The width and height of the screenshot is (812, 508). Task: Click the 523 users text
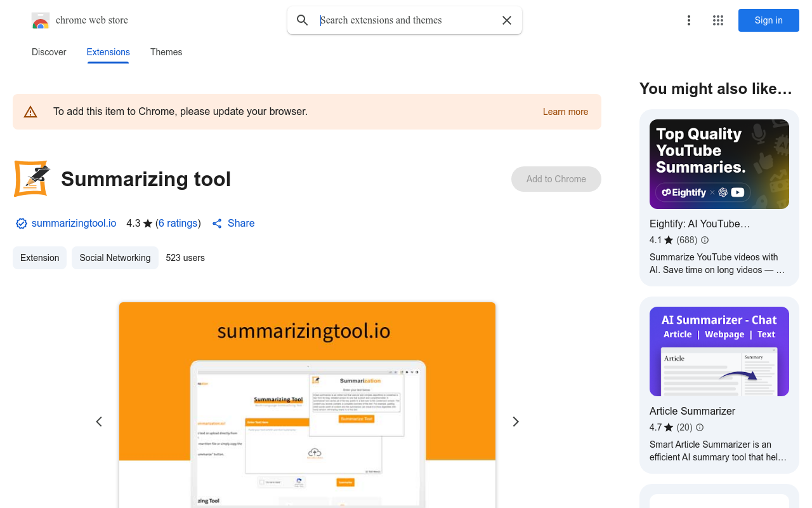[185, 258]
